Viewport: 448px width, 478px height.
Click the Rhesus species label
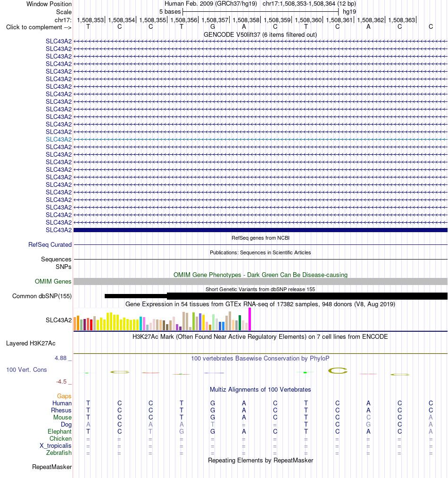tap(61, 411)
